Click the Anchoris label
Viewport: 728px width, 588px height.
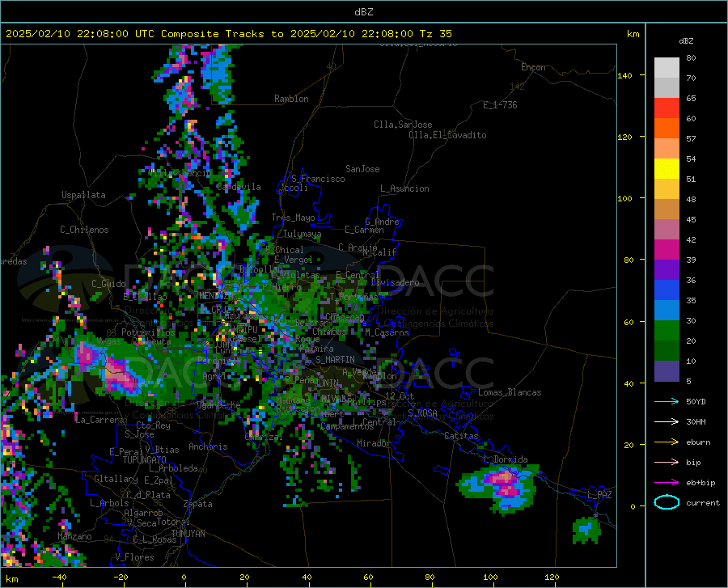tap(208, 446)
